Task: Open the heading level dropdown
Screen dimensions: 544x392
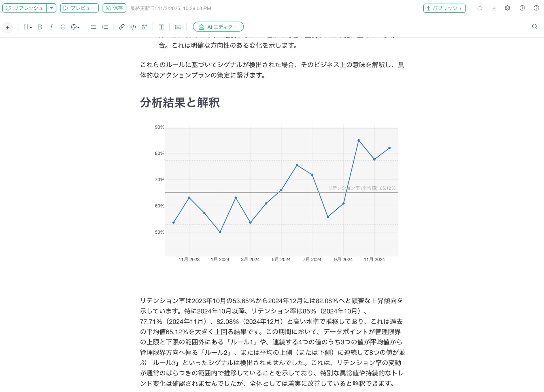Action: pos(28,27)
